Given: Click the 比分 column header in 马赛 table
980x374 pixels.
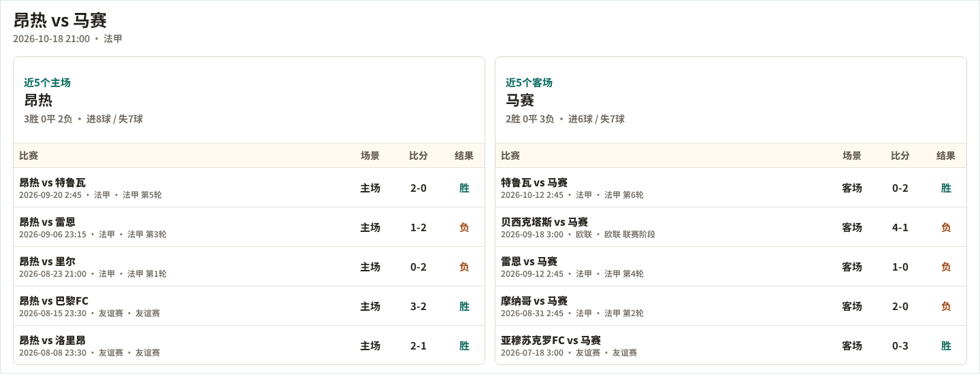Looking at the screenshot, I should tap(900, 156).
